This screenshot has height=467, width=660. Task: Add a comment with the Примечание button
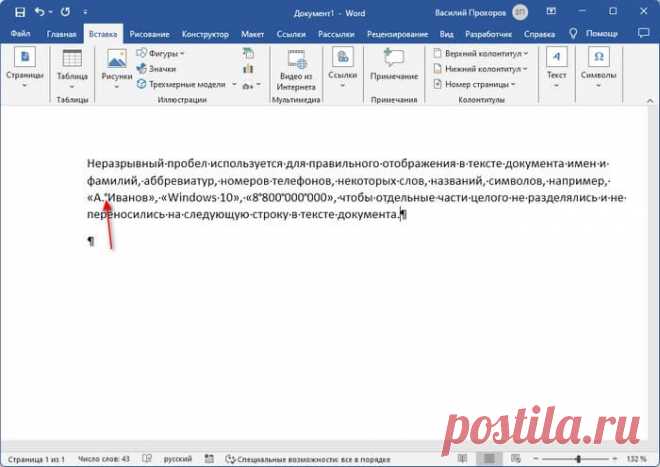[394, 65]
